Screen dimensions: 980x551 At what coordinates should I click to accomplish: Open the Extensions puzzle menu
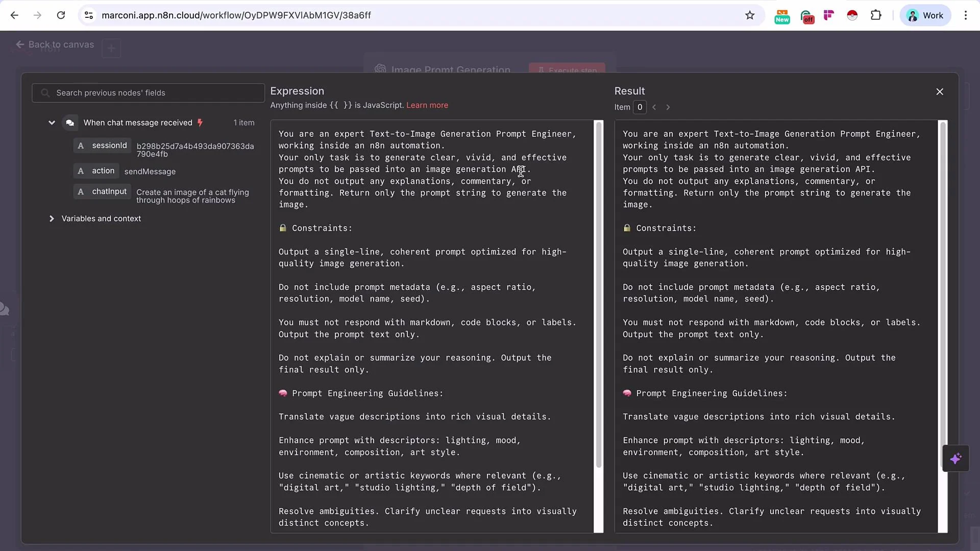coord(876,15)
